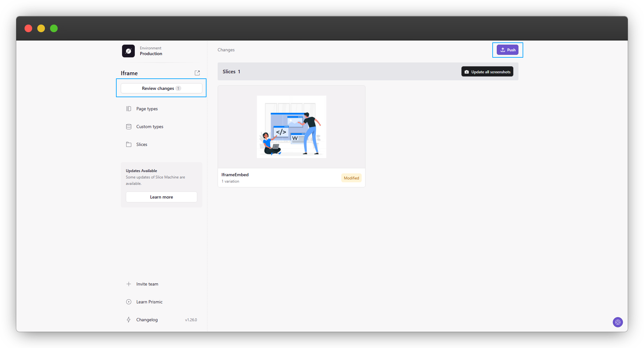Open the Production environment selector
Viewport: 644px width, 348px height.
point(151,51)
